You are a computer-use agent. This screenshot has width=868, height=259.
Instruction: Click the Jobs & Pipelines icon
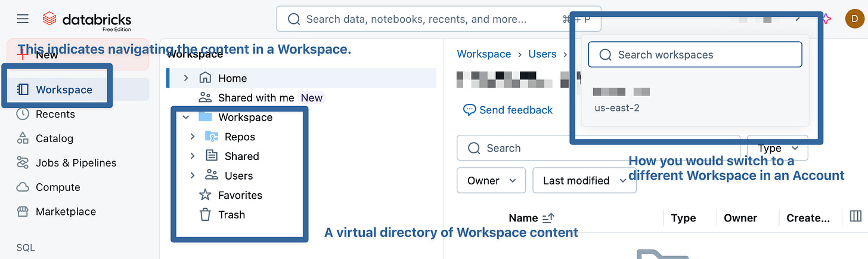(23, 163)
